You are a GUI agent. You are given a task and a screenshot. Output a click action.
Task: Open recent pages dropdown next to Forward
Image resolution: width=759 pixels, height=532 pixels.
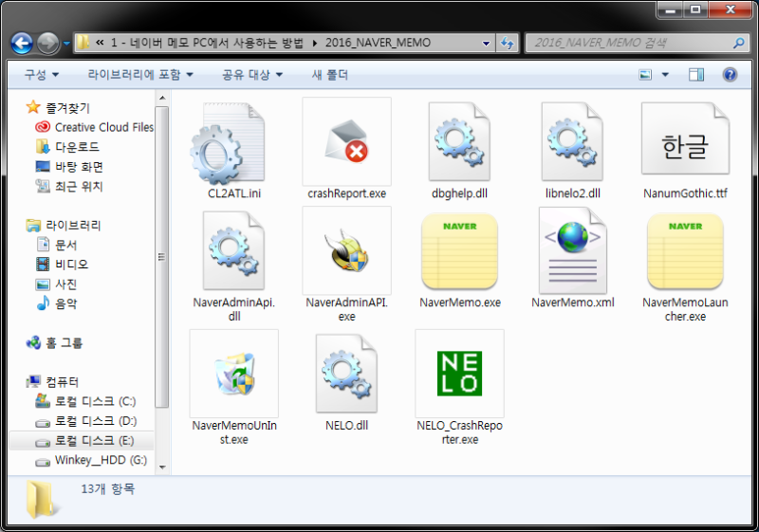click(66, 44)
